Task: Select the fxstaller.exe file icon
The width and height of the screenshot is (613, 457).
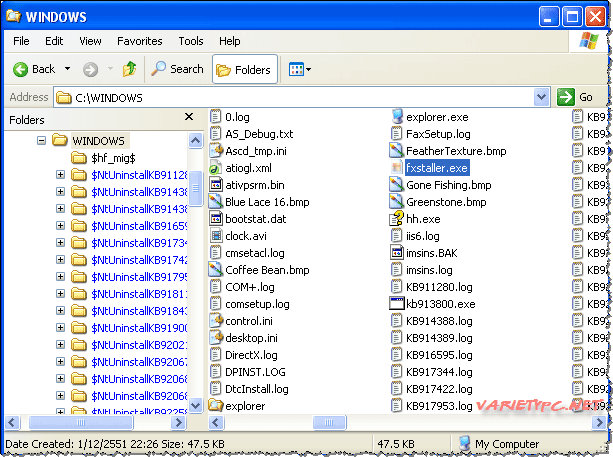Action: 397,168
